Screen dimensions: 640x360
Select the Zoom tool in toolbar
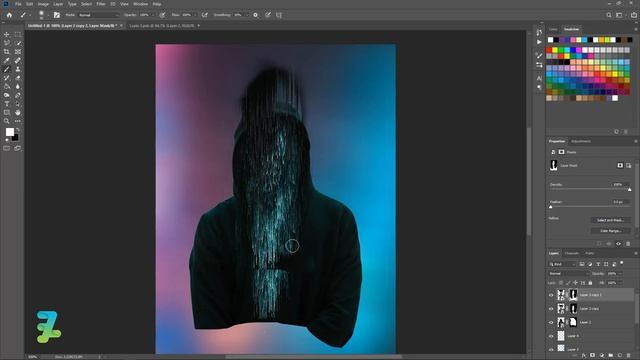coord(7,121)
